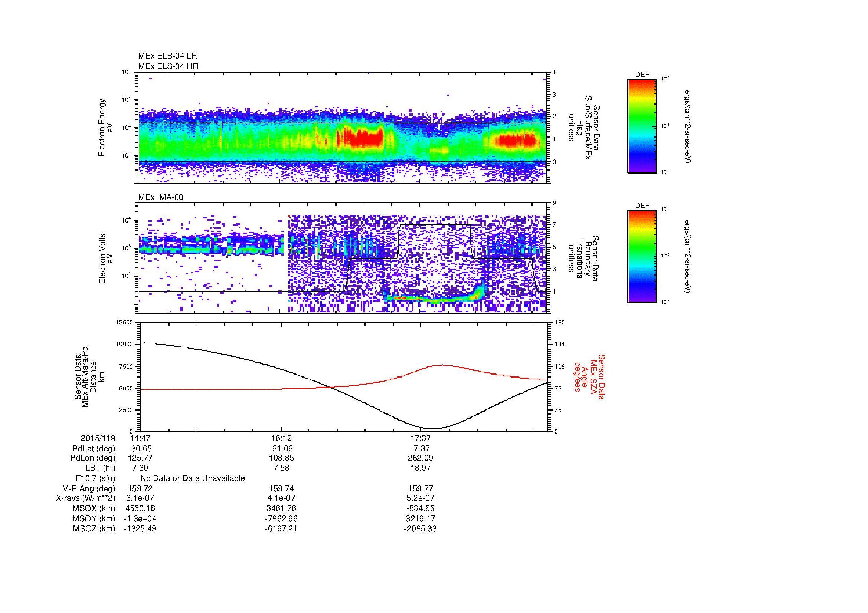The height and width of the screenshot is (613, 868).
Task: Click MSOZ value -2085.33
Action: [x=420, y=529]
